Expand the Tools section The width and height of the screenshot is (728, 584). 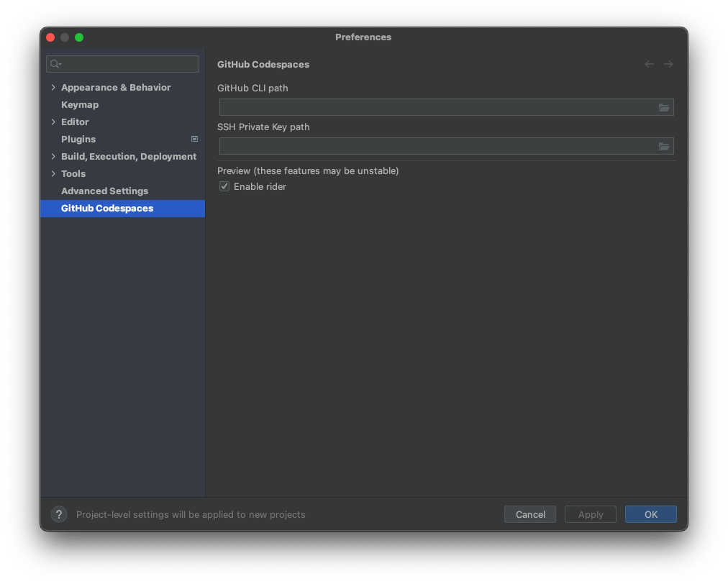point(53,173)
